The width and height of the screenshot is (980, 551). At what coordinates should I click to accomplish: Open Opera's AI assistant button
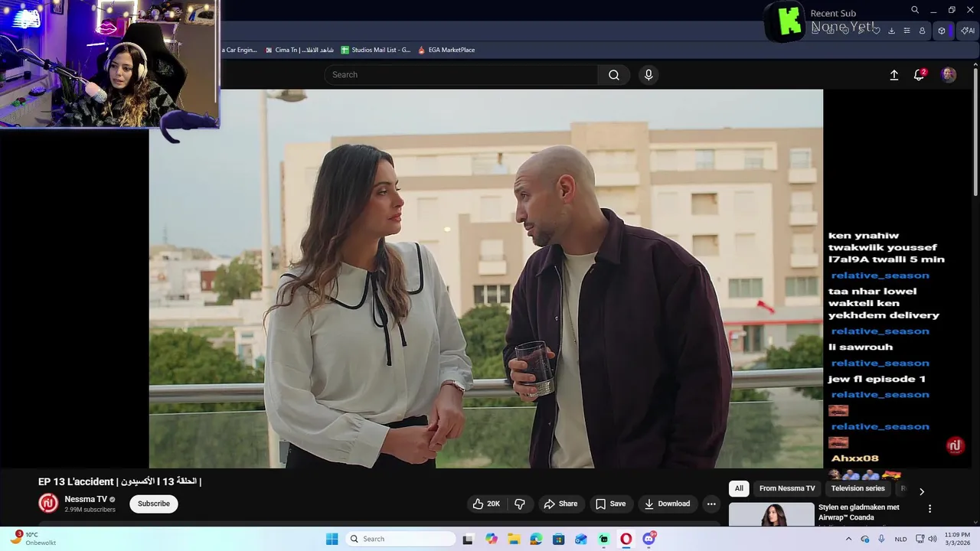(968, 31)
